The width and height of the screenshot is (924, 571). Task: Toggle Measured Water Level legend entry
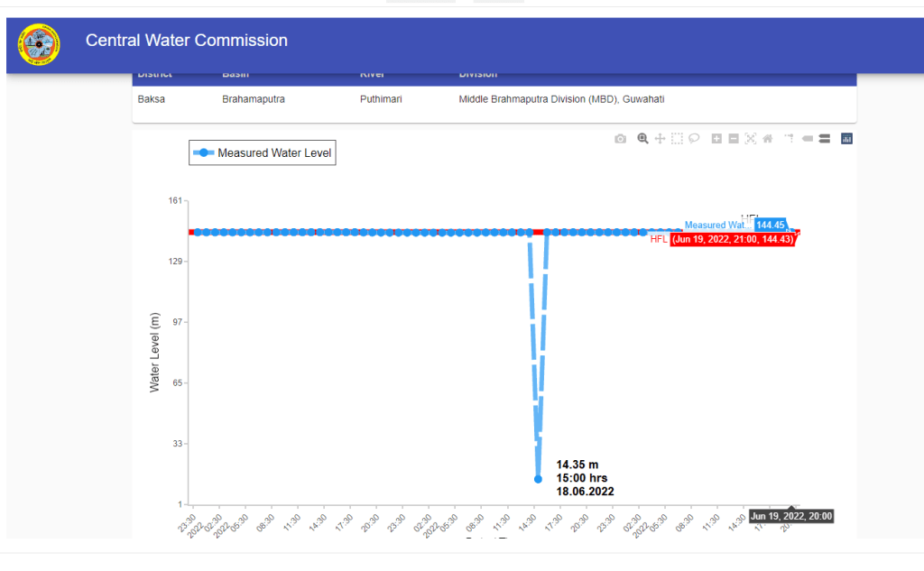coord(263,153)
